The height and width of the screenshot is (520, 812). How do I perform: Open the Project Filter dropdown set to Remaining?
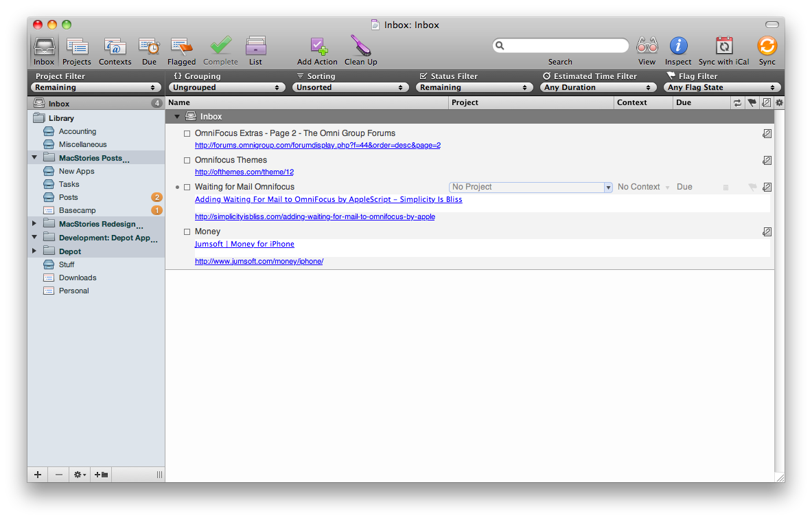(x=95, y=87)
